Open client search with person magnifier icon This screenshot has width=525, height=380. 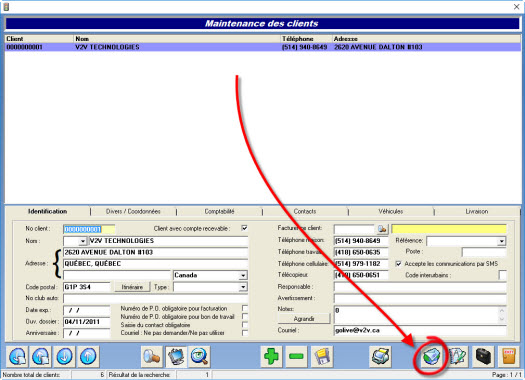click(x=152, y=356)
